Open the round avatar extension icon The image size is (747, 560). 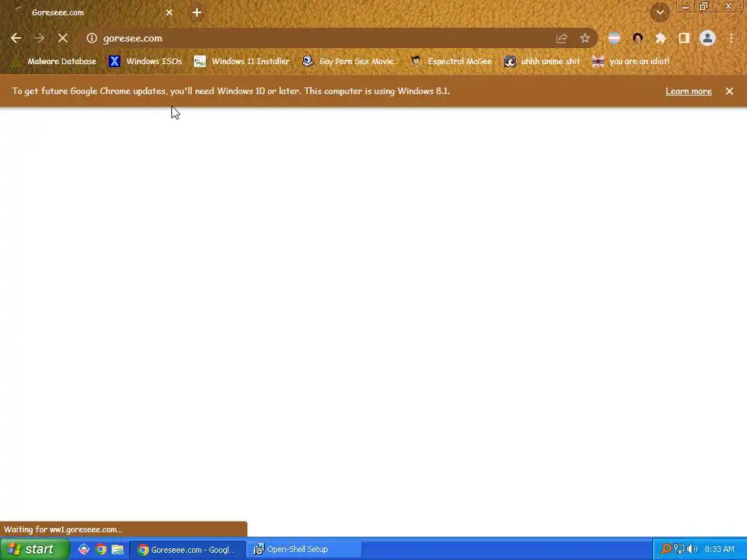click(638, 39)
